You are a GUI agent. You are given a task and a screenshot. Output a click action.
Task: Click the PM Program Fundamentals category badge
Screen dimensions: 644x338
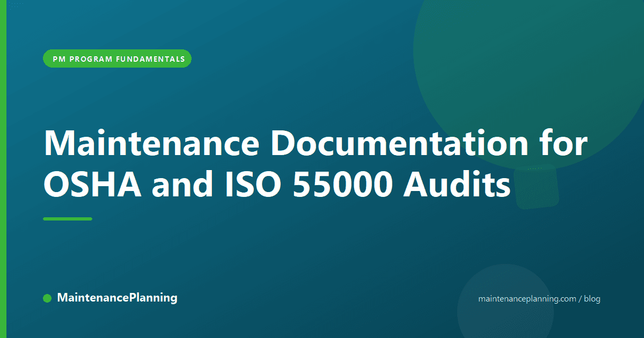(117, 59)
